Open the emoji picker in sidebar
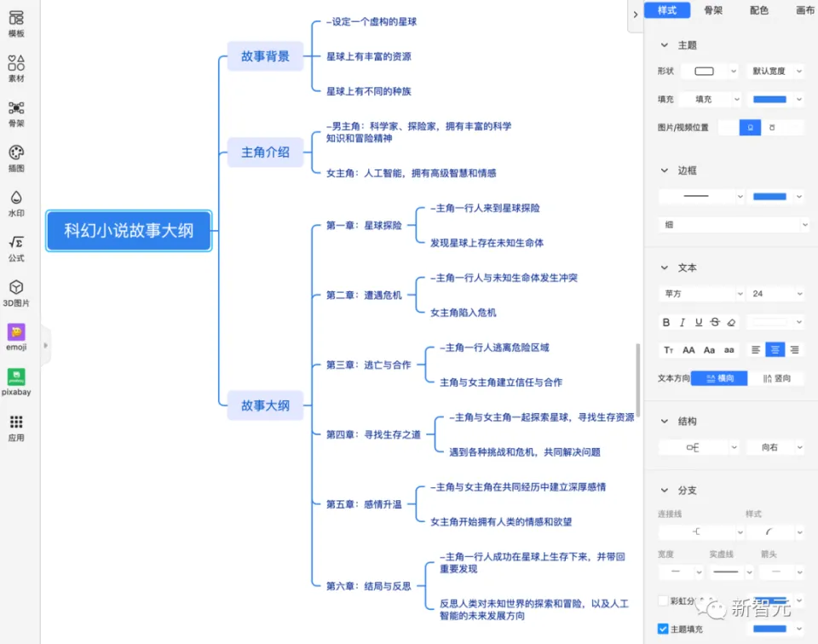This screenshot has height=644, width=818. pos(16,337)
